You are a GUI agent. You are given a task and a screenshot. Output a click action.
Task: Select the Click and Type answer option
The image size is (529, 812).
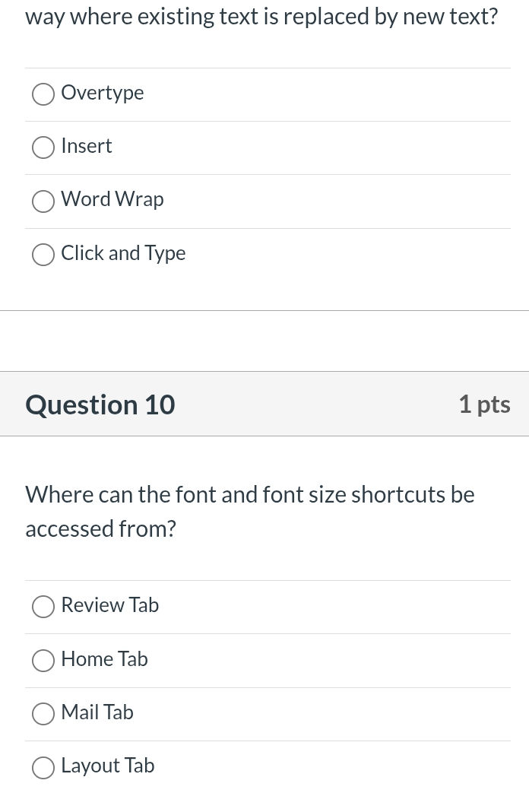coord(43,255)
